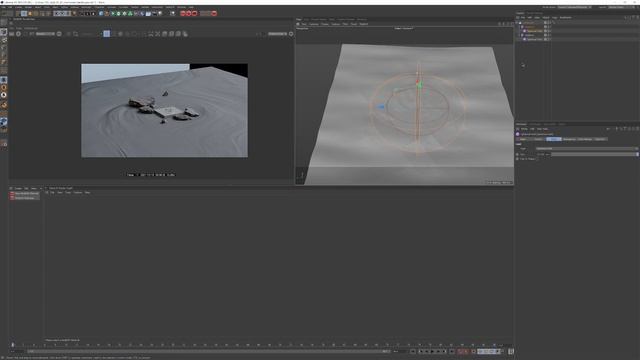640x360 pixels.
Task: Select the highlighted Spherical Field row
Action: point(534,31)
